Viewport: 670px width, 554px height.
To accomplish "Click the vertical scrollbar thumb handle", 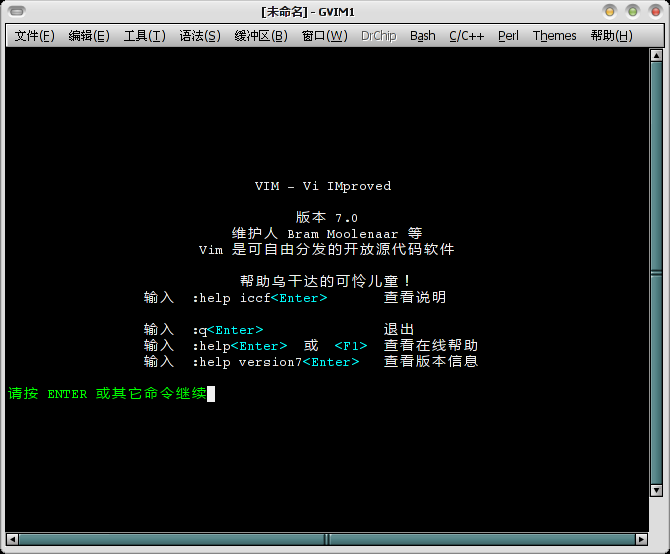I will (x=656, y=273).
